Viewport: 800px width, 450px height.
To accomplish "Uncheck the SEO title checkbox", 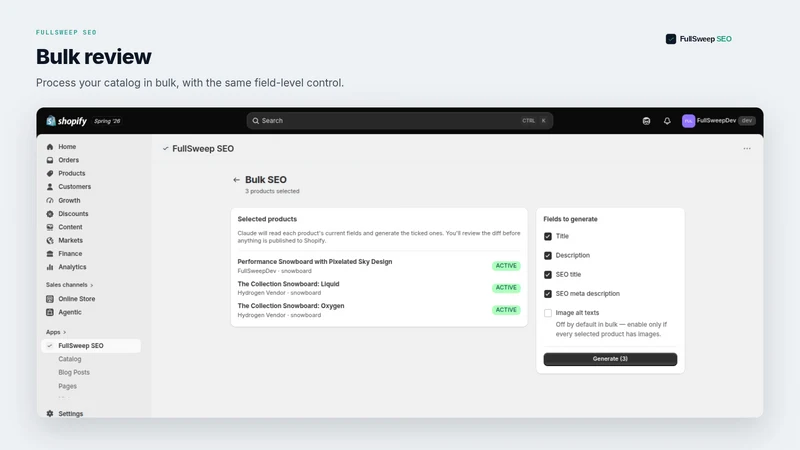I will coord(548,274).
